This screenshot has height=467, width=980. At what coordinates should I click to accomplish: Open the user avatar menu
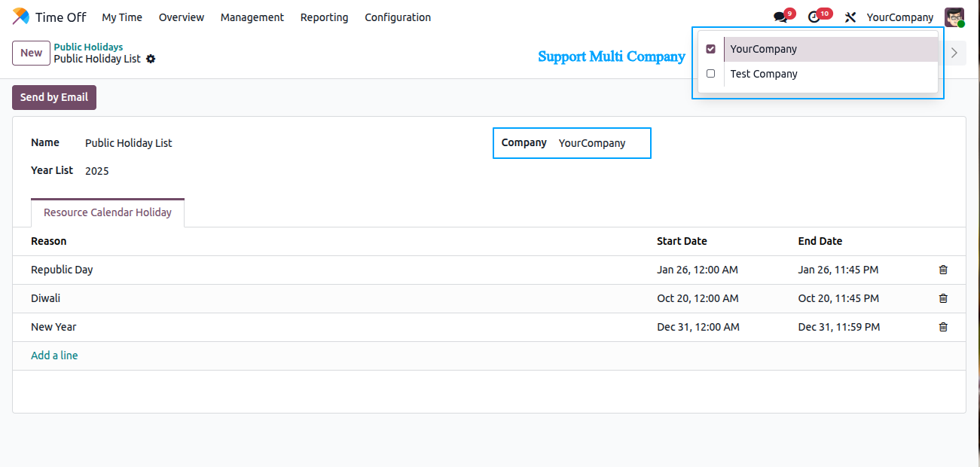pos(954,17)
